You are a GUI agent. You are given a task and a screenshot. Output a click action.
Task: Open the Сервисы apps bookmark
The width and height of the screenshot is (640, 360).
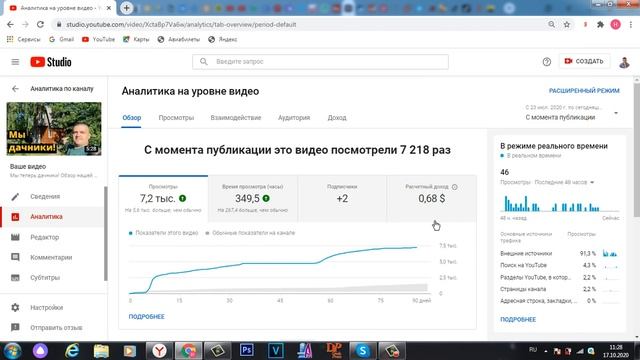23,39
